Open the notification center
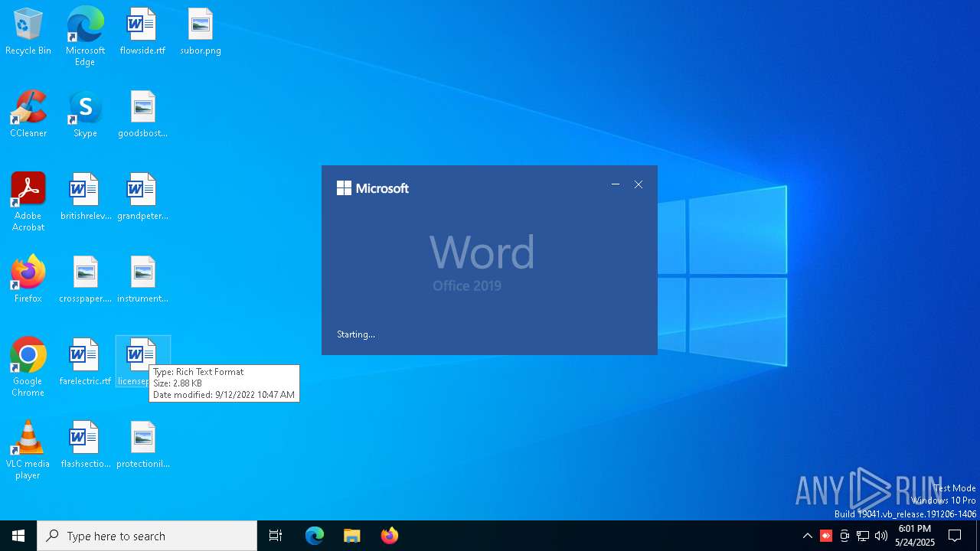Screen dimensions: 980x551 [x=955, y=536]
